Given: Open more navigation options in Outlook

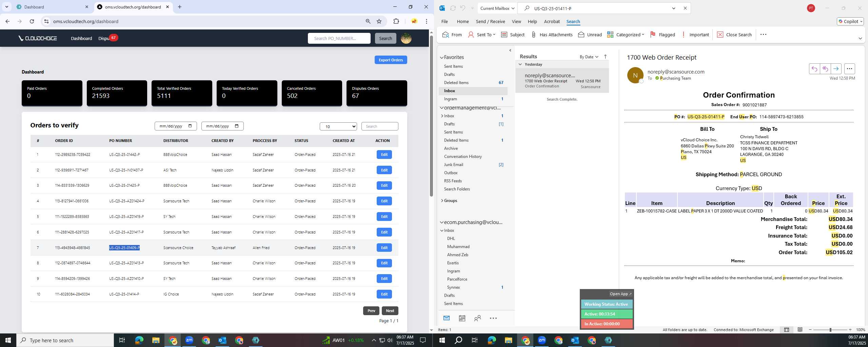Looking at the screenshot, I should [x=493, y=318].
